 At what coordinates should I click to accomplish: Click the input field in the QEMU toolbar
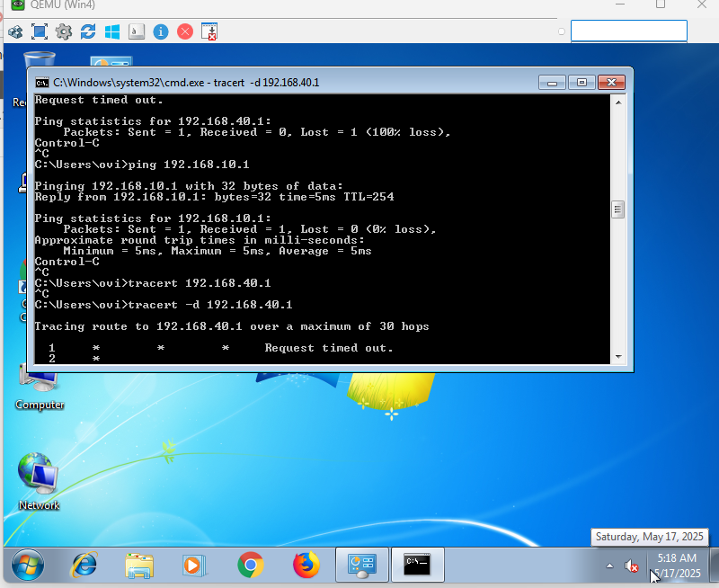[x=628, y=31]
